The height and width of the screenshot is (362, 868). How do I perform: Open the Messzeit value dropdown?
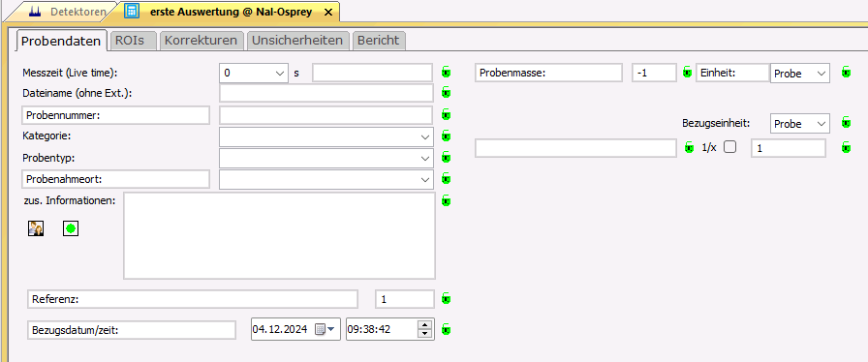click(x=280, y=73)
